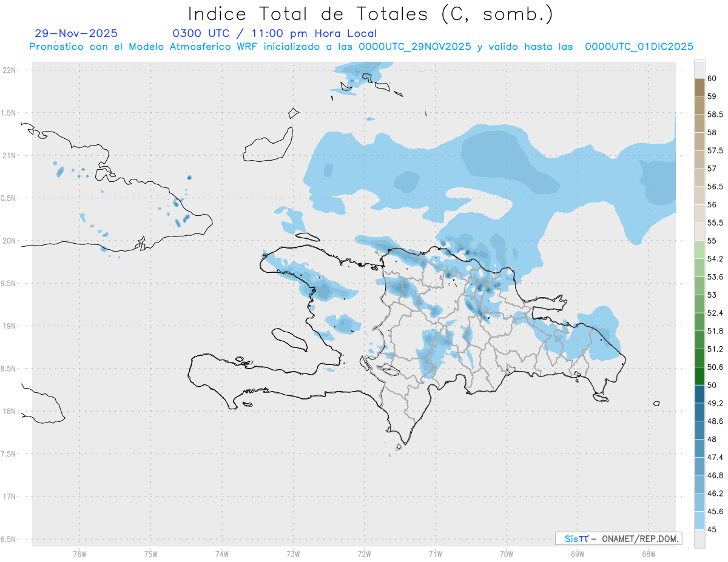Click the colorbar label '60'
This screenshot has height=562, width=728.
click(x=712, y=78)
